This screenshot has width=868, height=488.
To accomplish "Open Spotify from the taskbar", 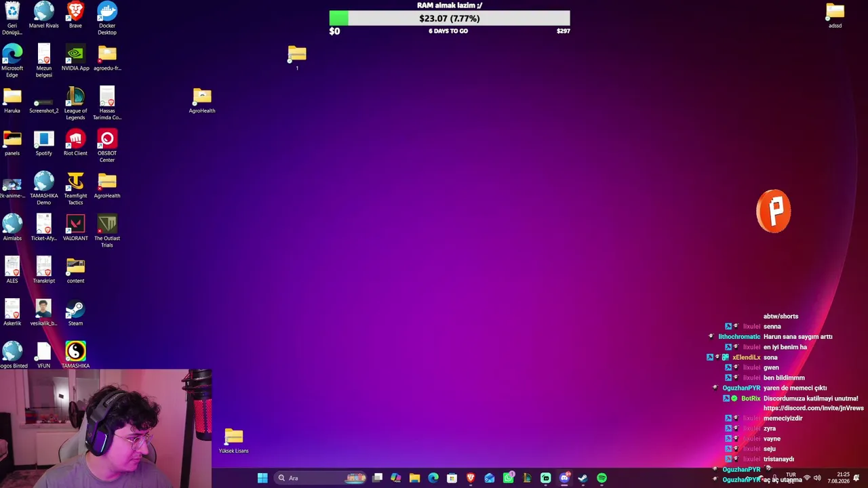I will [601, 478].
